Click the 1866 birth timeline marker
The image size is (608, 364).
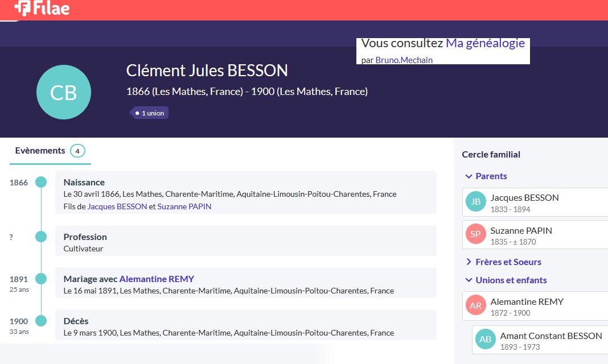[41, 182]
